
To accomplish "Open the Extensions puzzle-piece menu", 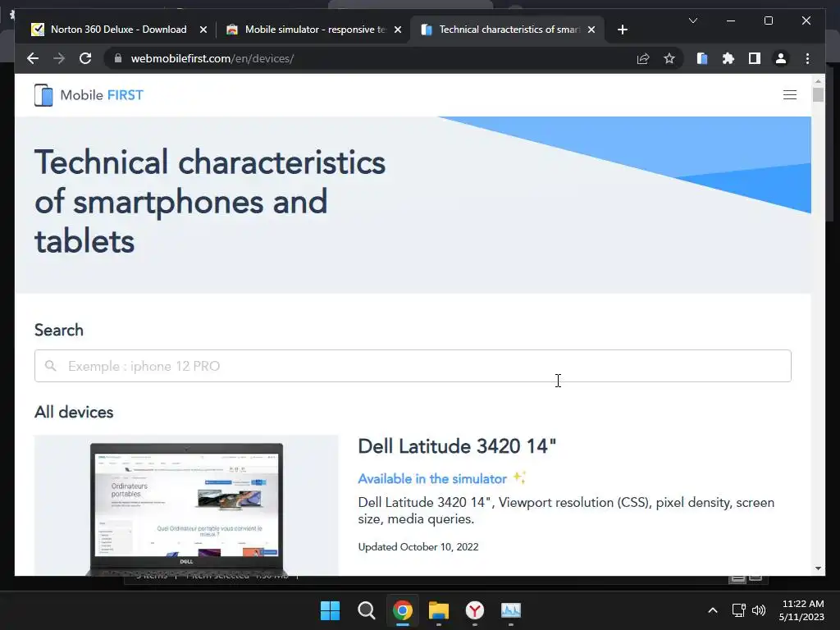I will coord(728,58).
